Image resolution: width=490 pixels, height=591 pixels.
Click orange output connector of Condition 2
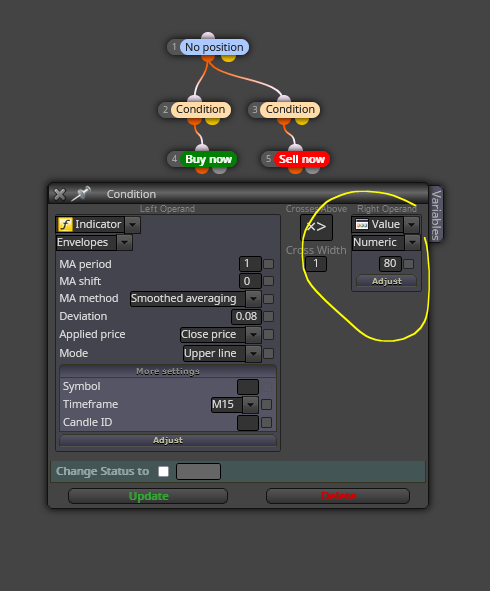[194, 121]
